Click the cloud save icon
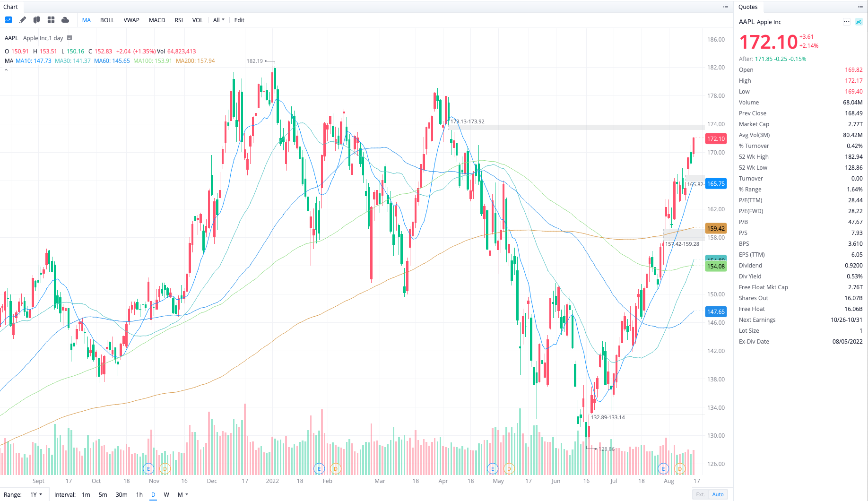The height and width of the screenshot is (501, 868). click(x=65, y=20)
